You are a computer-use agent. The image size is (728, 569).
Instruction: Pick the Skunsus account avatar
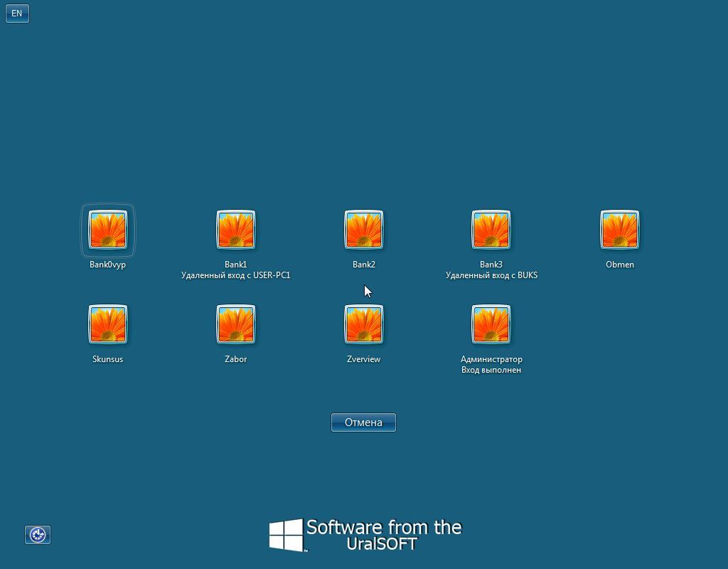(108, 324)
